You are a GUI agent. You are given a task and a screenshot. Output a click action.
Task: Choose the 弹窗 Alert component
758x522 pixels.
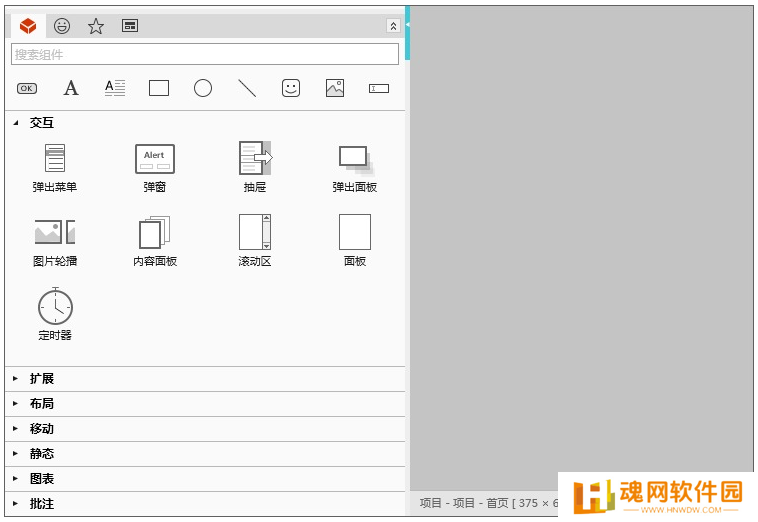[x=155, y=168]
